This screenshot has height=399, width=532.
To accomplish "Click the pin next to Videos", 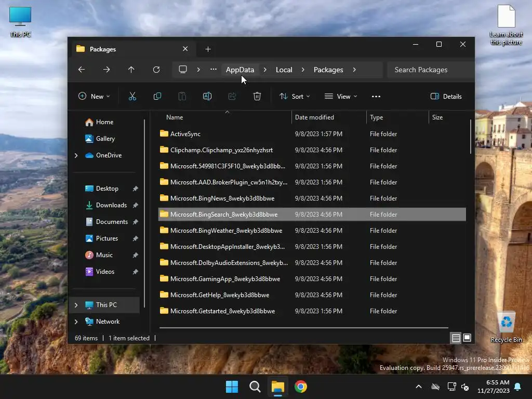I will coord(136,272).
